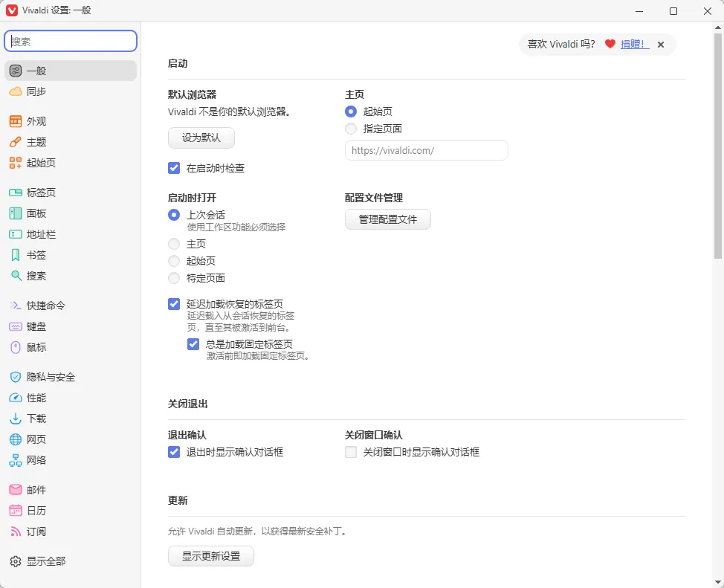Viewport: 724px width, 588px height.
Task: Maximize the Vivaldi settings window
Action: tap(673, 11)
